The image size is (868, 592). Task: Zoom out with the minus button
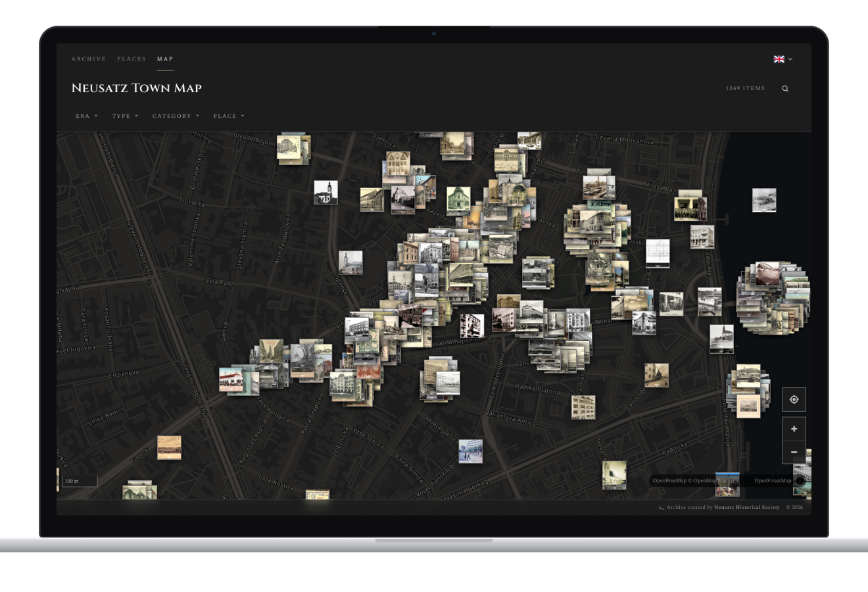794,453
